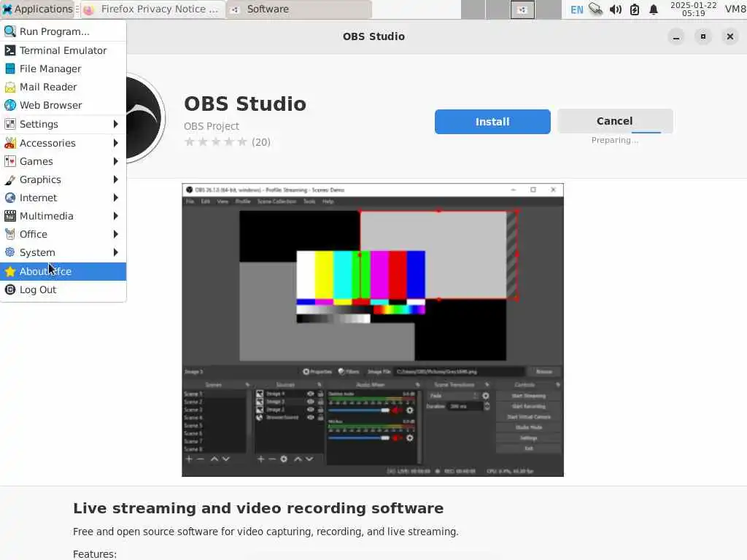Expand the Graphics submenu
Viewport: 747px width, 560px height.
[x=63, y=179]
